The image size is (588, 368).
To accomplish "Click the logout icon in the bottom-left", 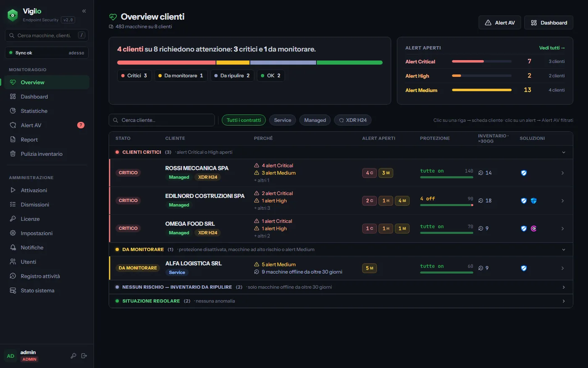I will pyautogui.click(x=84, y=356).
